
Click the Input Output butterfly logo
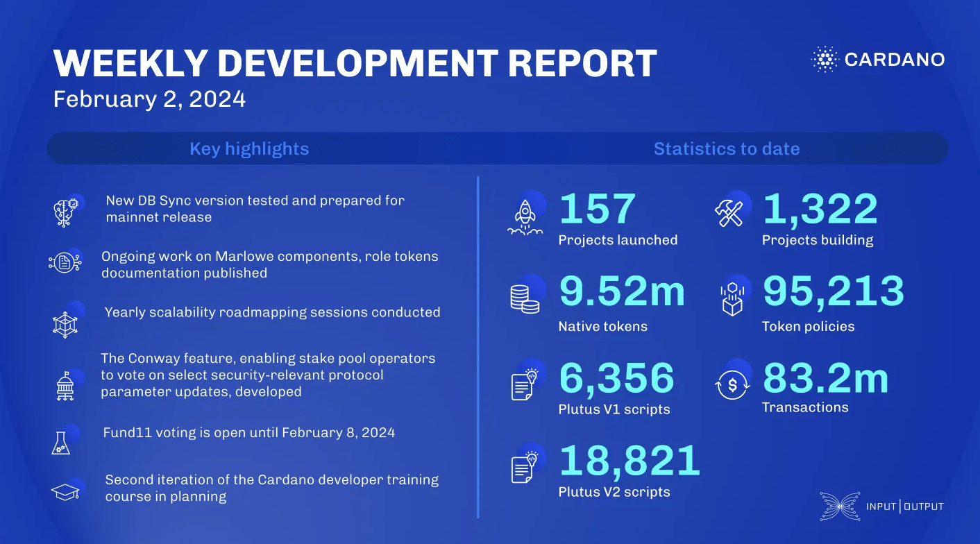(x=839, y=507)
